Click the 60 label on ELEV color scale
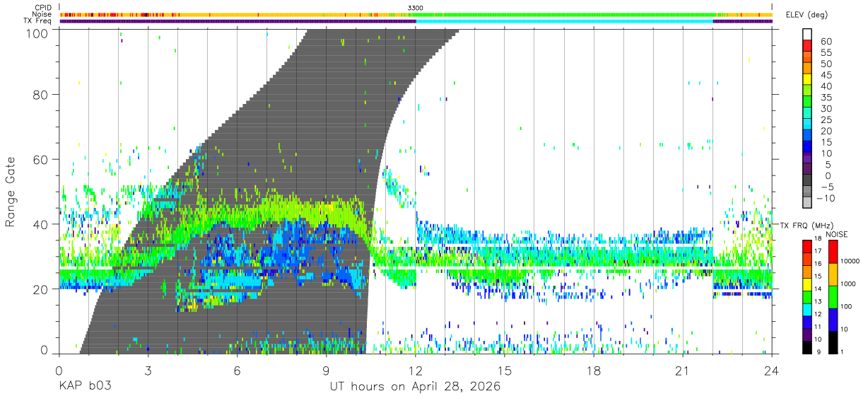868x401 pixels. click(825, 41)
